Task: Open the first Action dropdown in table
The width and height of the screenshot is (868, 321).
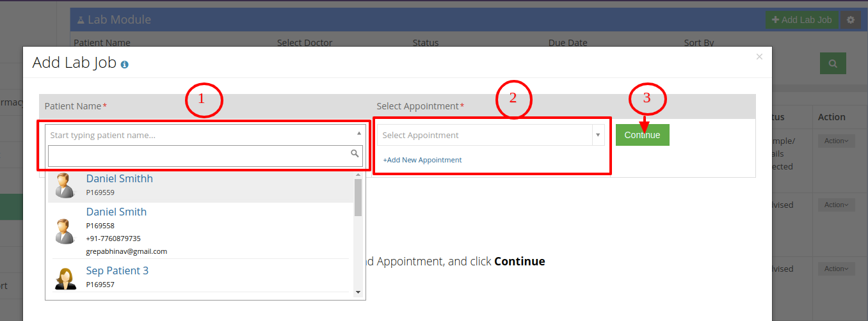Action: [x=837, y=141]
